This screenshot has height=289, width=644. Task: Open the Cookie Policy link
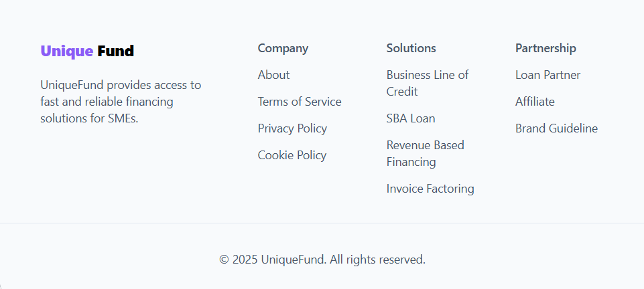[x=292, y=155]
